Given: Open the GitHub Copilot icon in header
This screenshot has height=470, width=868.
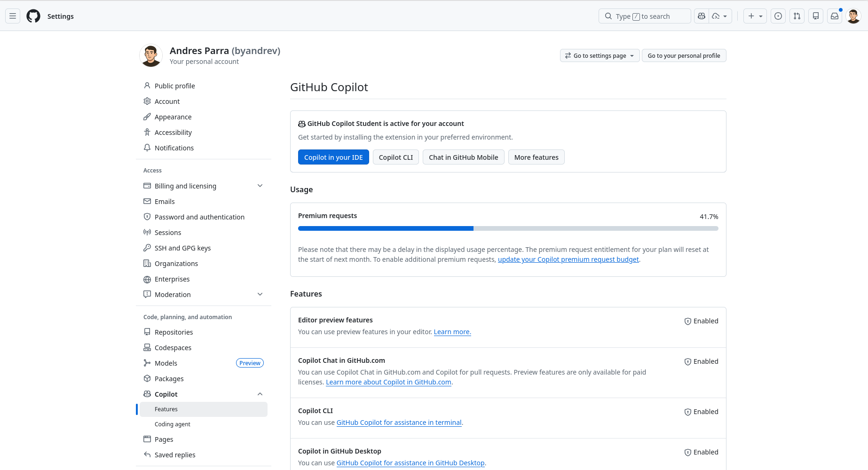Looking at the screenshot, I should (701, 16).
